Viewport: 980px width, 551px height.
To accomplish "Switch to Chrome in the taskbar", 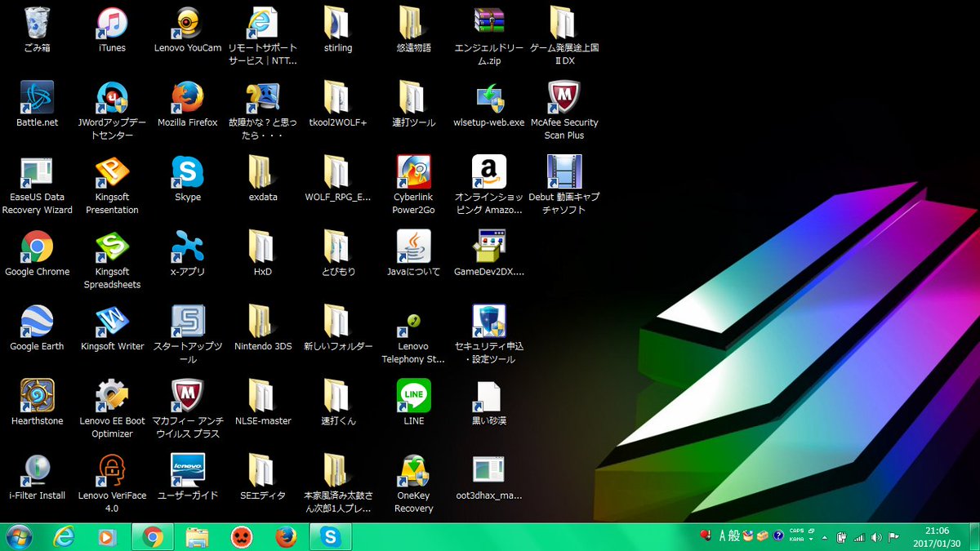I will pos(151,536).
